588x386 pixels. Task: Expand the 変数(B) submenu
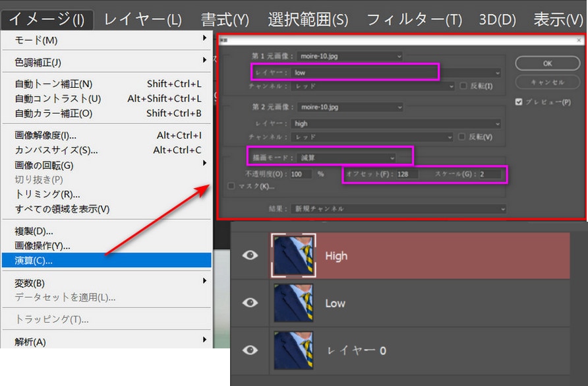pyautogui.click(x=107, y=282)
